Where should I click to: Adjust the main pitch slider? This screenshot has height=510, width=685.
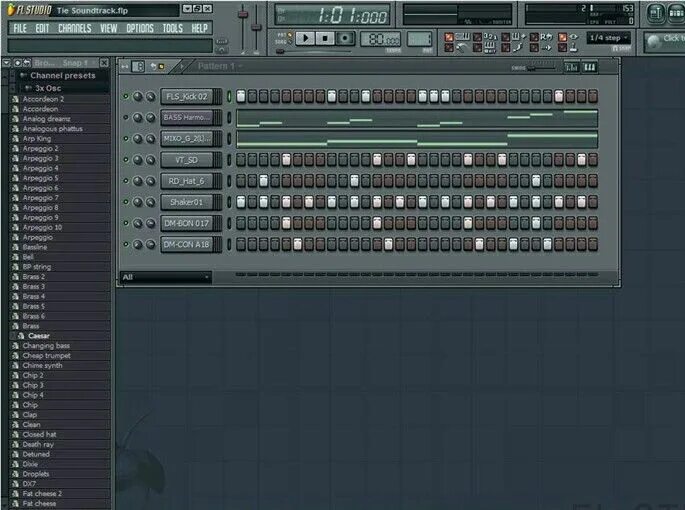256,28
